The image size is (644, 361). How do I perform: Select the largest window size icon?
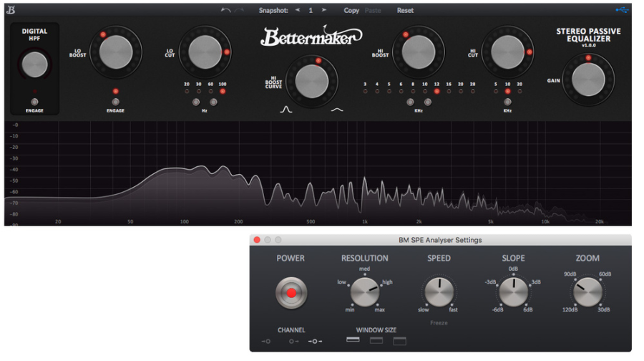point(399,341)
